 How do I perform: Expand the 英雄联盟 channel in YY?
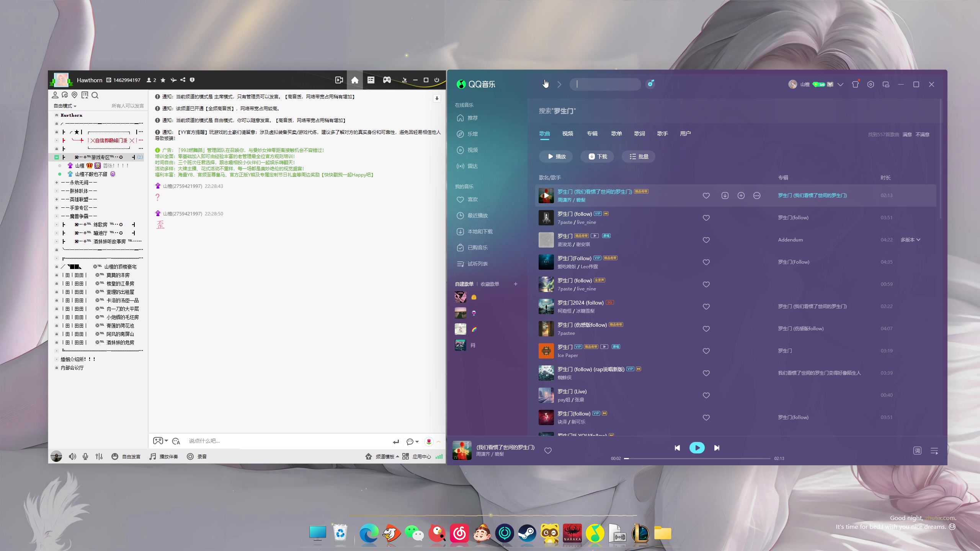click(57, 199)
